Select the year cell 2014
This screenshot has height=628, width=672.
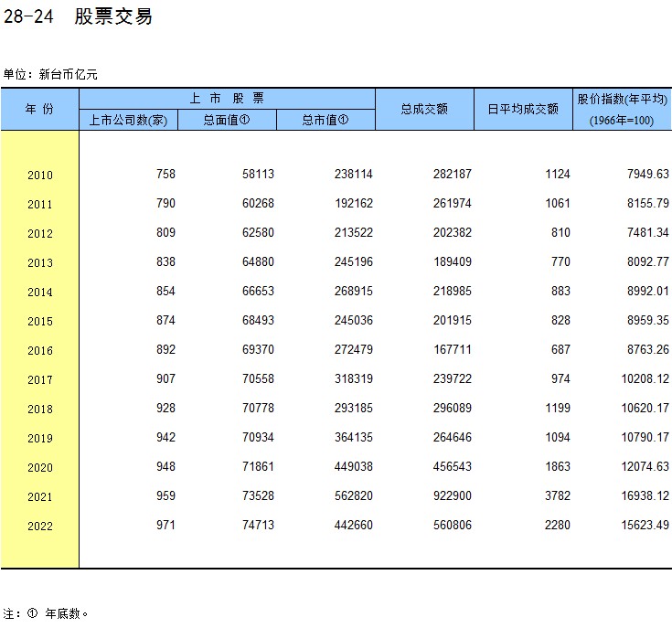40,293
